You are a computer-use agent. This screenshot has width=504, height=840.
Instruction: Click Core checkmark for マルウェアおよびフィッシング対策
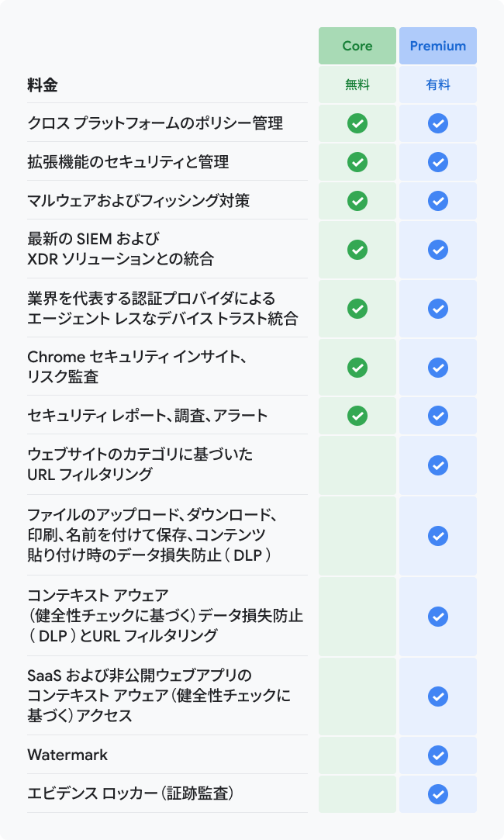357,201
